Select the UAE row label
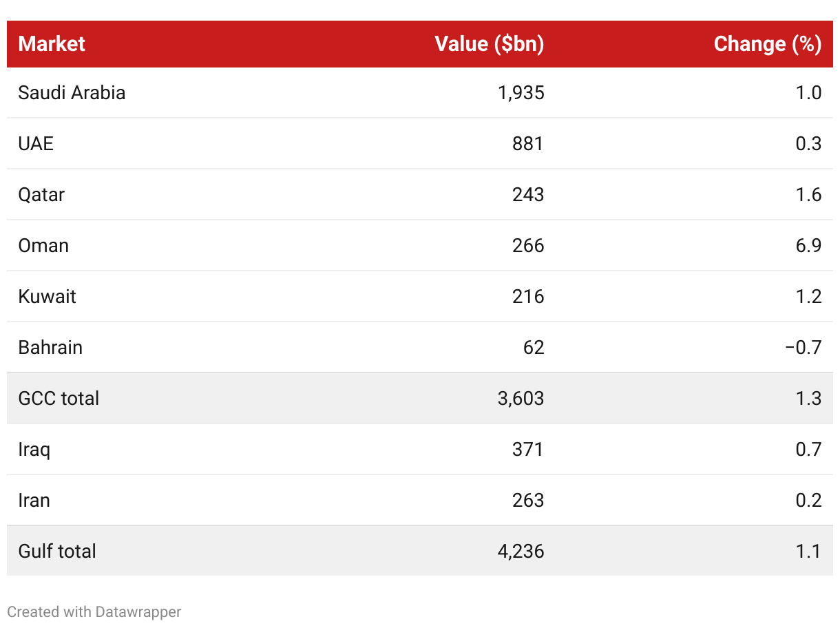 coord(36,143)
